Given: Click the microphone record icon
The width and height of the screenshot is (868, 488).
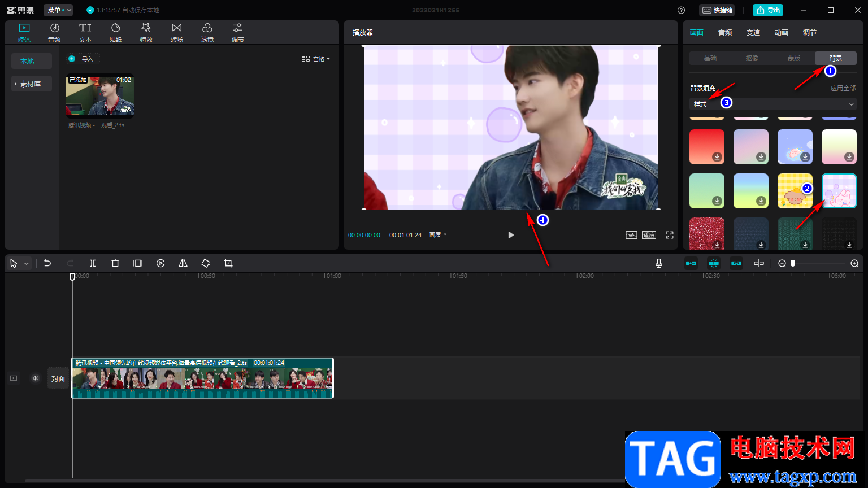Looking at the screenshot, I should [659, 263].
